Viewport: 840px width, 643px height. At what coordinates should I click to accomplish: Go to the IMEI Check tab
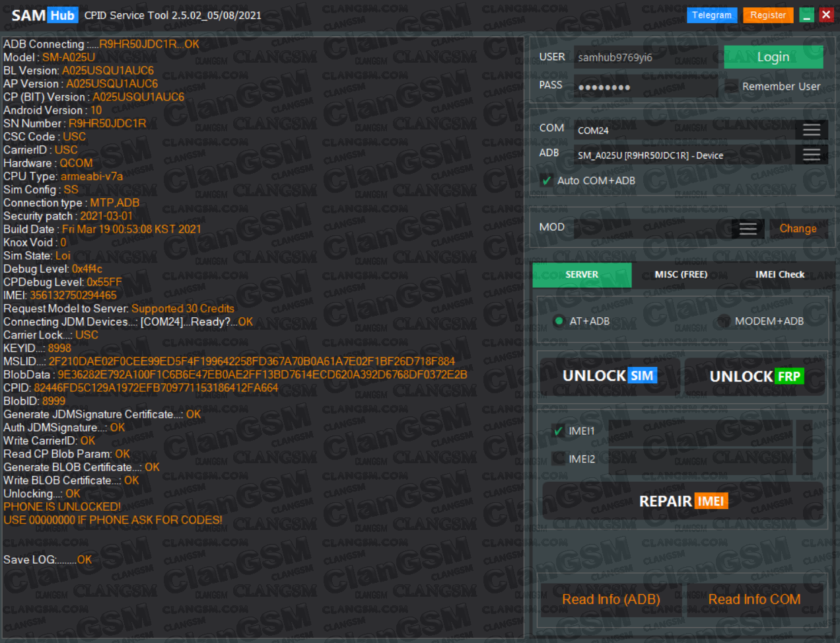[780, 275]
